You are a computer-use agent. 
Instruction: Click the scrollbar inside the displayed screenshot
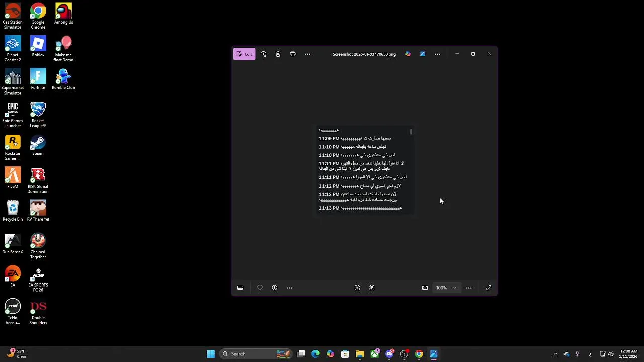(411, 132)
